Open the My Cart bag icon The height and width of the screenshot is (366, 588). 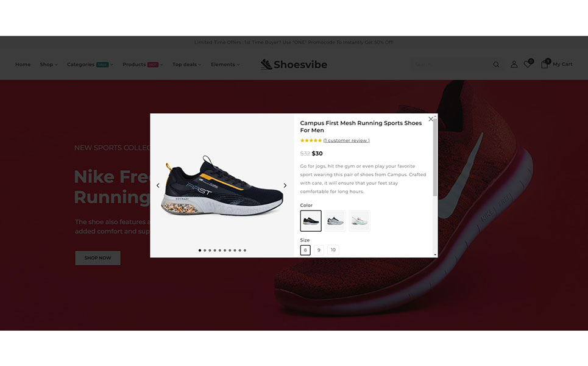pos(544,64)
